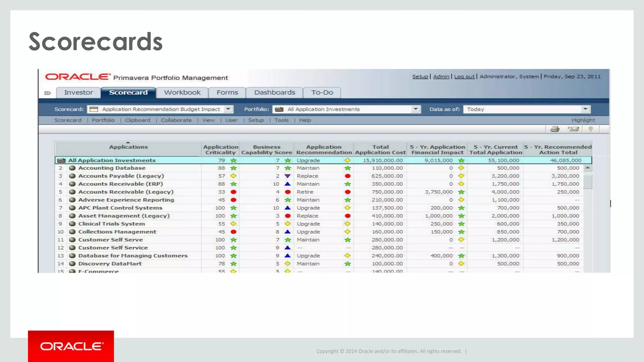
Task: Click the Admin link
Action: point(441,76)
